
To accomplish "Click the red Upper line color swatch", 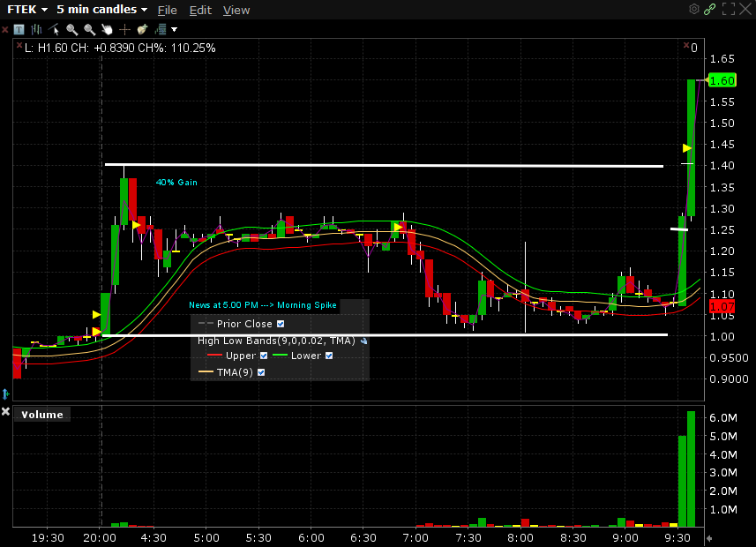I will tap(214, 356).
